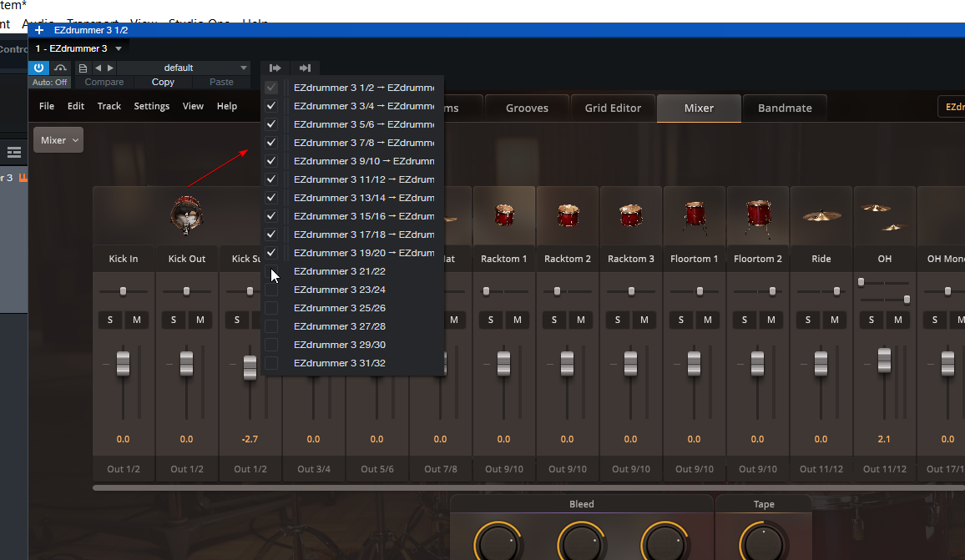Image resolution: width=965 pixels, height=560 pixels.
Task: Open the Grid Editor tab
Action: pyautogui.click(x=613, y=108)
